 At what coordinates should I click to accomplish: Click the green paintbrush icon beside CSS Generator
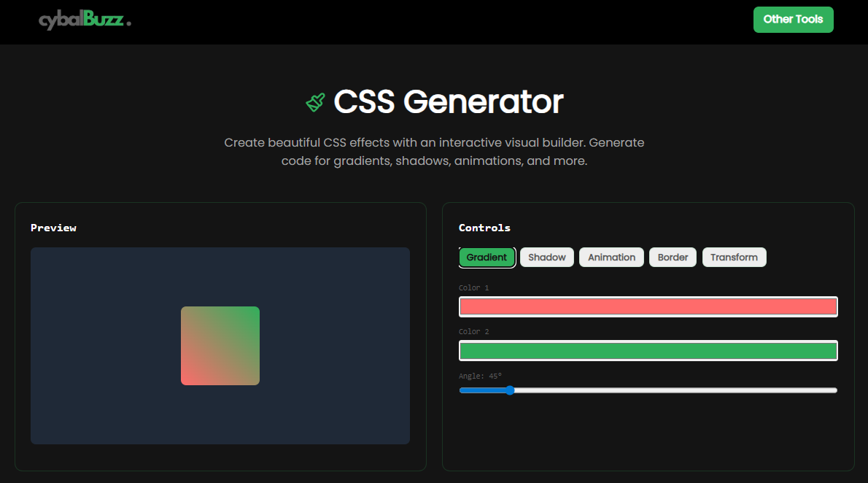(317, 101)
